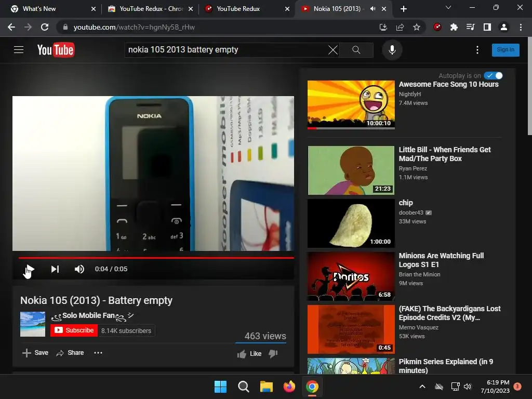Turn off the Autoplay switch
The height and width of the screenshot is (399, 532).
point(494,75)
